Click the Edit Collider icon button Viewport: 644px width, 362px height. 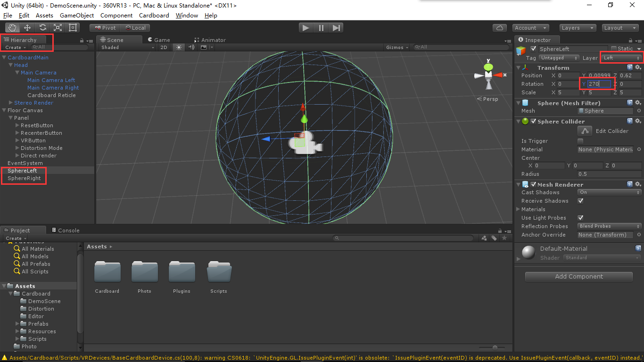[x=585, y=131]
